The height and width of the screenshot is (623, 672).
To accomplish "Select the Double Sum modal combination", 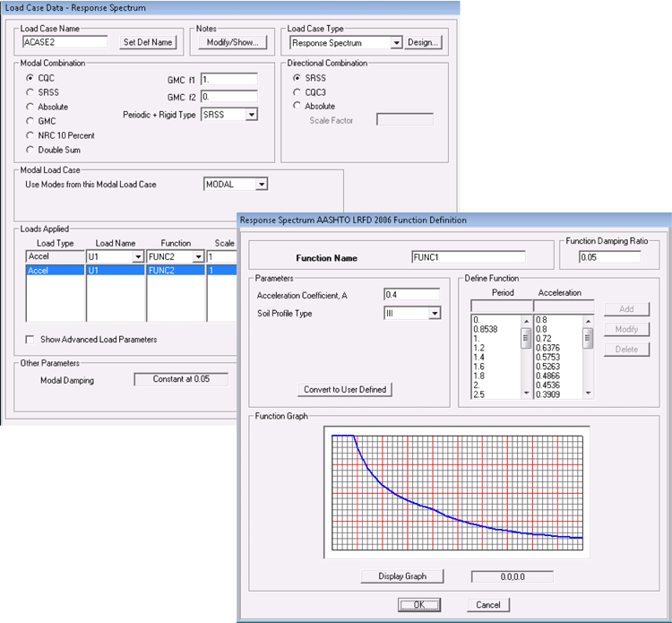I will tap(33, 150).
